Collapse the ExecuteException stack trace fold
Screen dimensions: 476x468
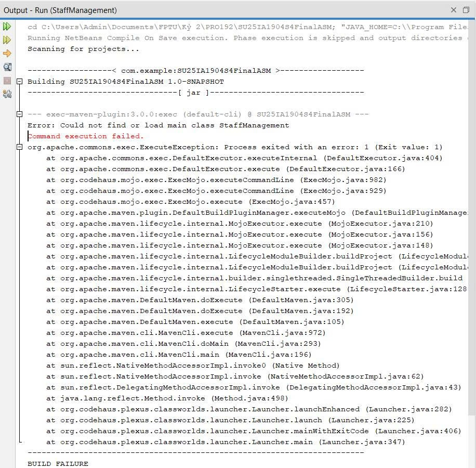point(19,147)
